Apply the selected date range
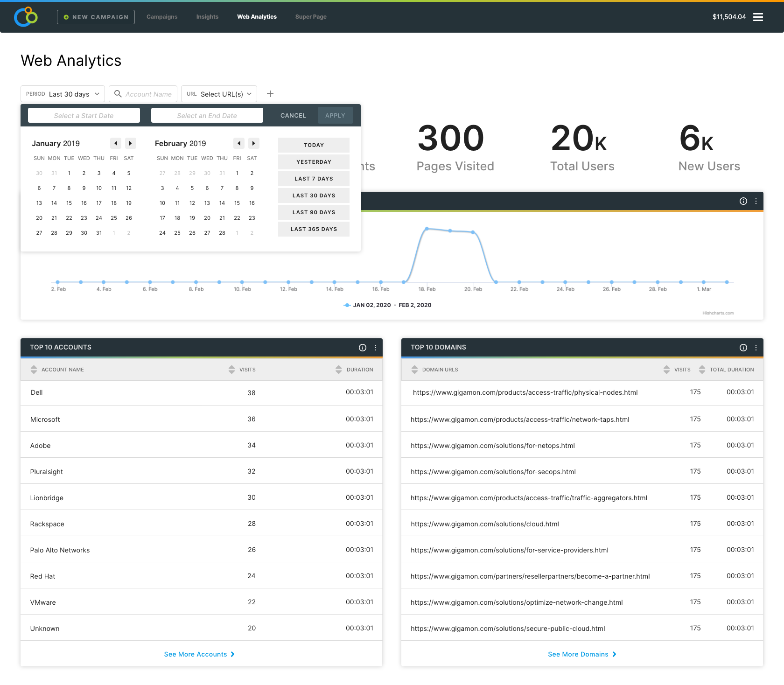This screenshot has width=784, height=685. point(335,115)
